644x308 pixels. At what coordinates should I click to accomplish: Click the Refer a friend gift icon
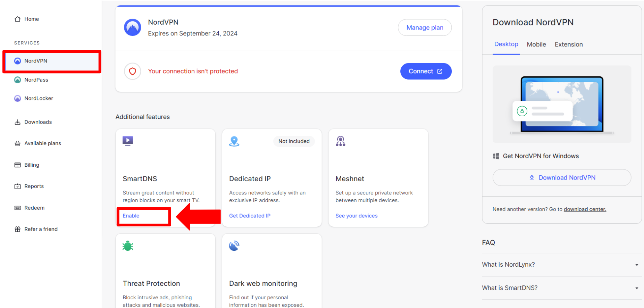point(17,229)
